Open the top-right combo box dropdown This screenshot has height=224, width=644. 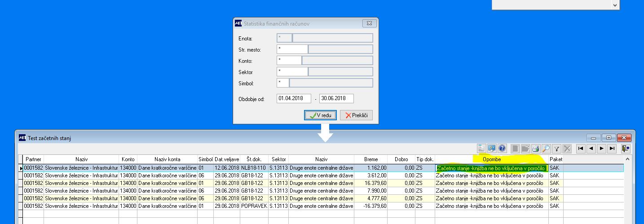(615, 4)
